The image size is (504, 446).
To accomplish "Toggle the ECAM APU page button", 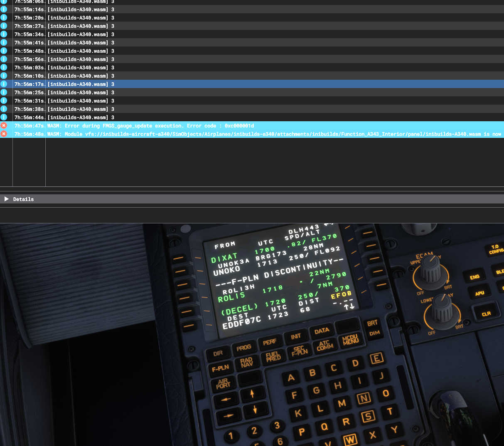I will click(x=479, y=293).
